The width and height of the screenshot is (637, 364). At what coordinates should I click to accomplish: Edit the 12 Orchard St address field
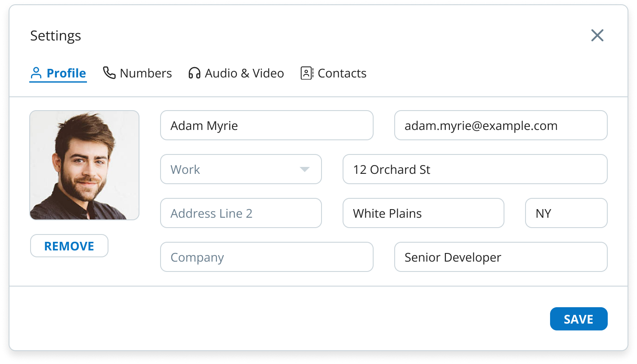[x=475, y=170]
